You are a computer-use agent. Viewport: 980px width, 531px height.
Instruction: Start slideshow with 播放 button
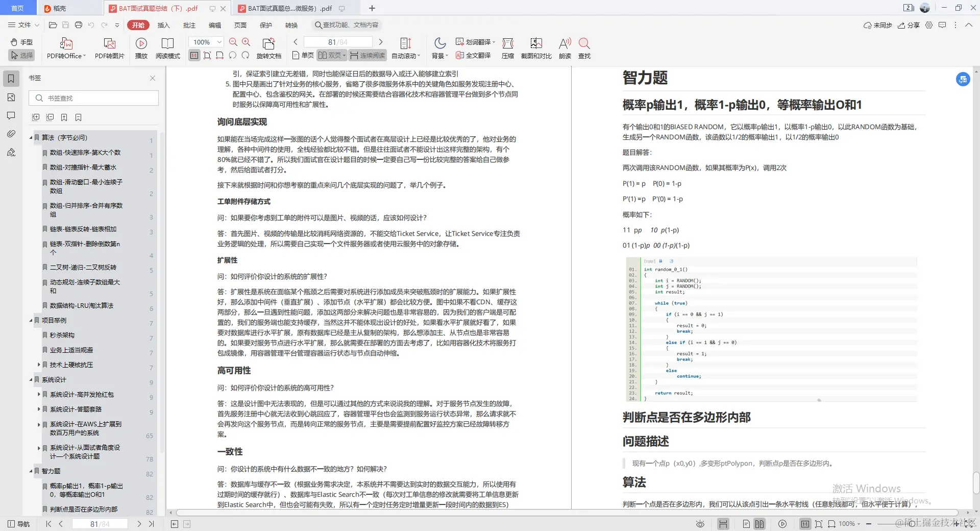pos(141,49)
